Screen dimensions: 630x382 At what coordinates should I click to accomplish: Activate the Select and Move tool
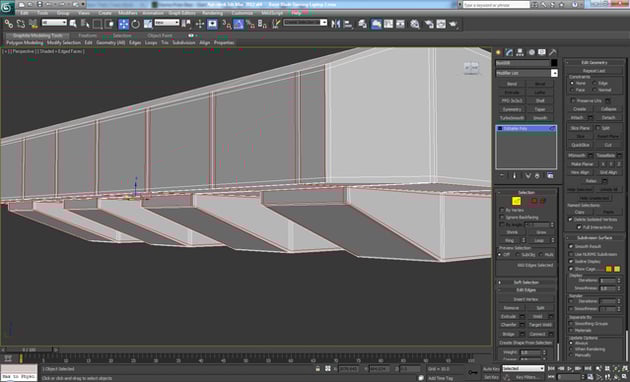123,24
